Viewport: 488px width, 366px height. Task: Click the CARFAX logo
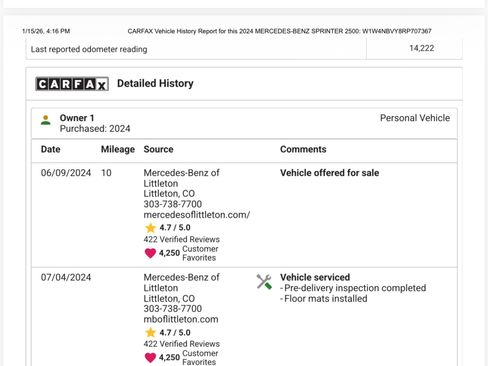click(72, 84)
